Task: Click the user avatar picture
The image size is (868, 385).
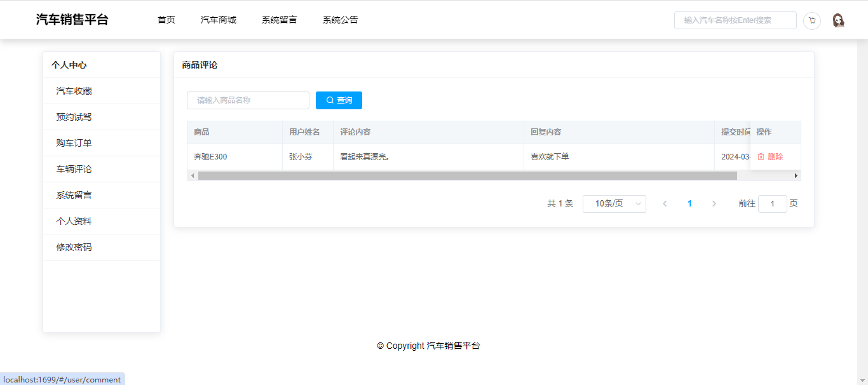Action: click(x=838, y=20)
